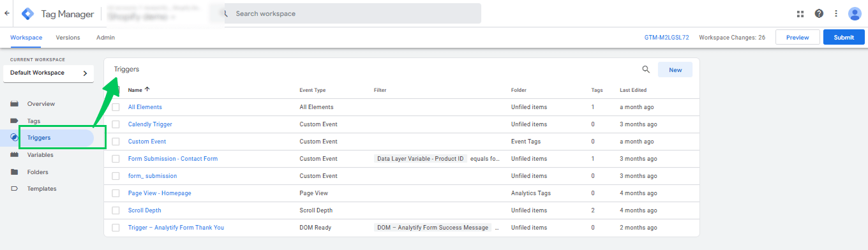Viewport: 868px width, 250px height.
Task: Click the blue Submit button
Action: [x=844, y=38]
